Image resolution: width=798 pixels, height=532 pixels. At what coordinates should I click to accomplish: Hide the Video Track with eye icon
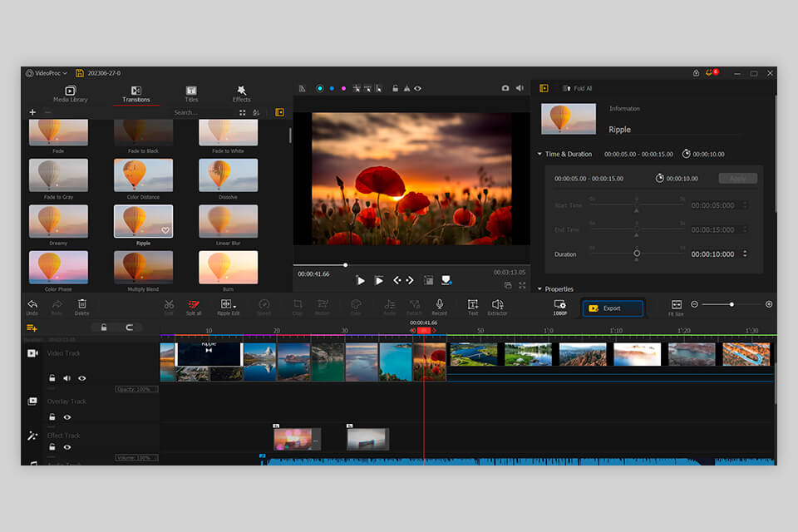tap(82, 378)
